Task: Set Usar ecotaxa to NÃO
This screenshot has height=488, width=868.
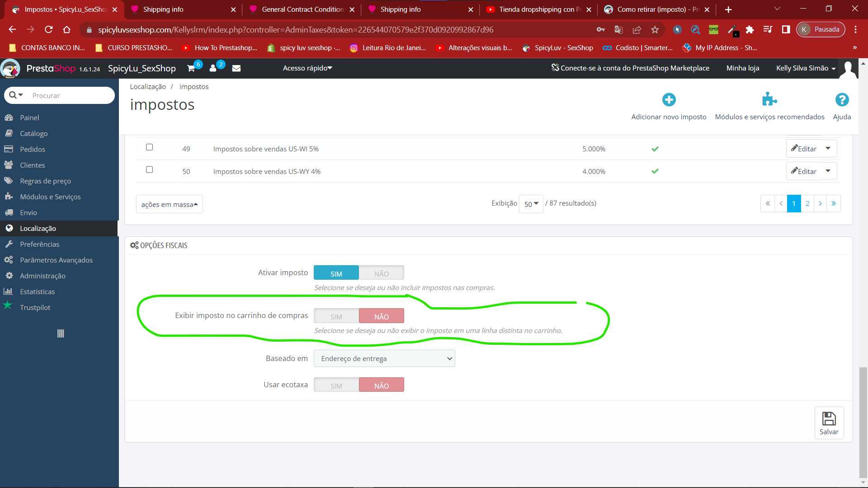Action: [381, 385]
